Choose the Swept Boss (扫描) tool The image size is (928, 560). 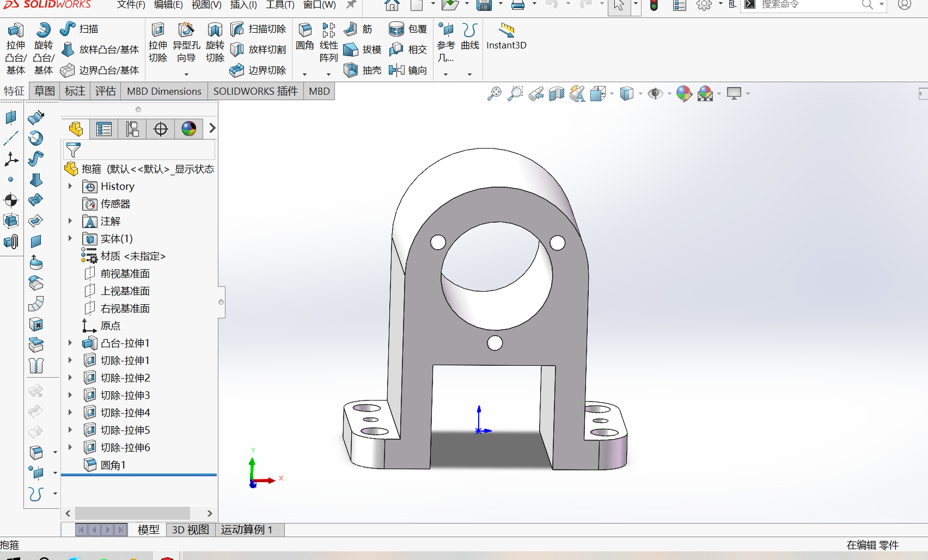click(x=80, y=29)
